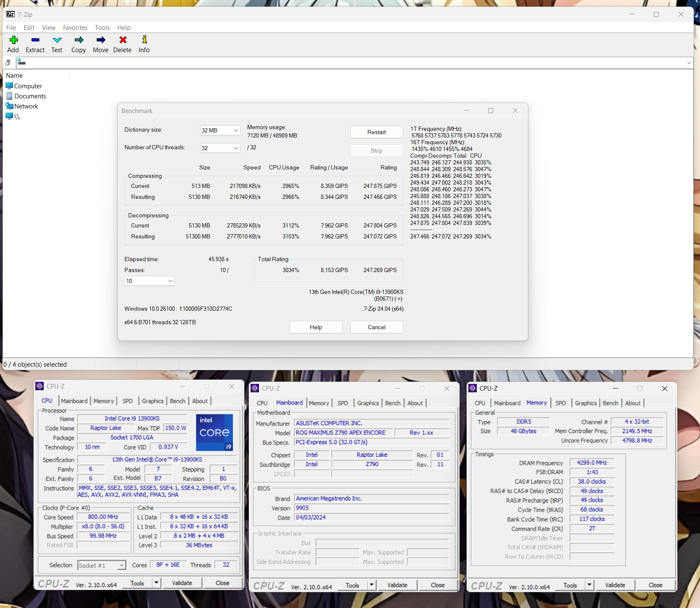Open the Tools menu in 7-Zip menu bar
Viewport: 700px width, 608px height.
[102, 28]
